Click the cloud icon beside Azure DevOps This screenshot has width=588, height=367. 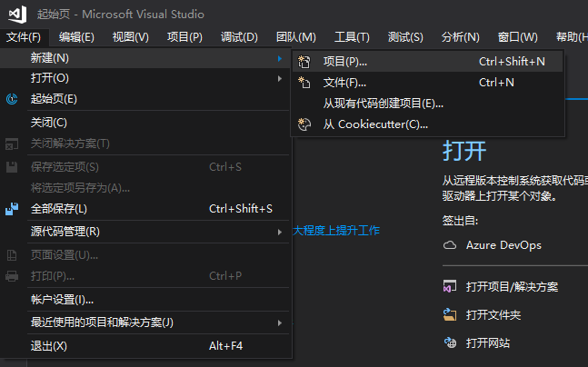click(450, 245)
